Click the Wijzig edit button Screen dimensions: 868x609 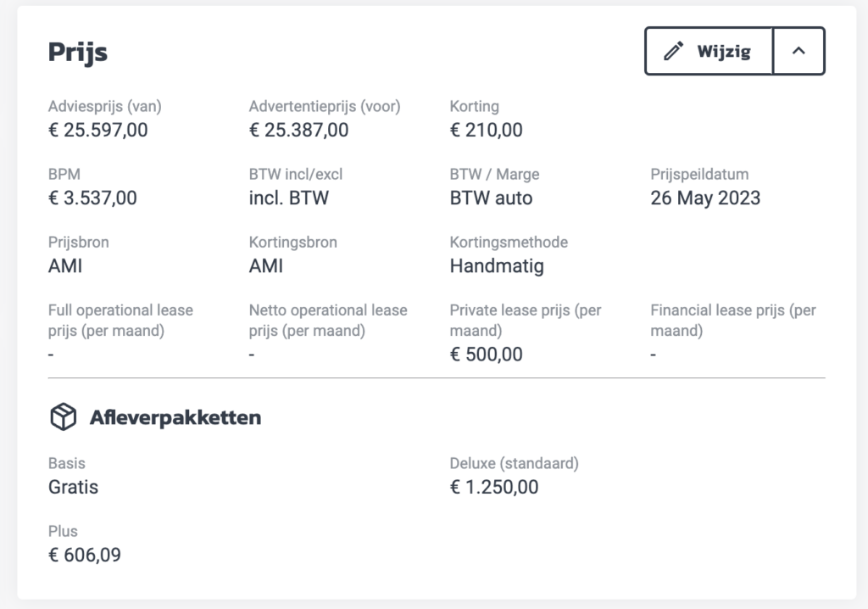click(709, 51)
